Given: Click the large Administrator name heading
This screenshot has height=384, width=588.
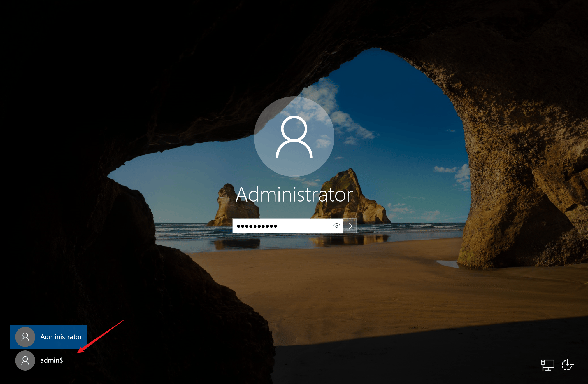Looking at the screenshot, I should tap(294, 195).
